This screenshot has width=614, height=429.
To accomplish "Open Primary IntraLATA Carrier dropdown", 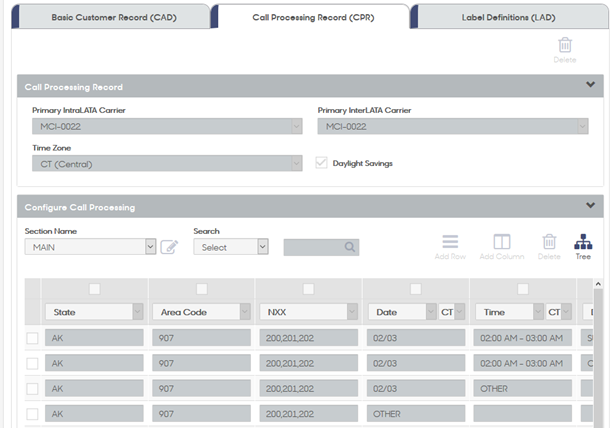I will click(x=167, y=126).
